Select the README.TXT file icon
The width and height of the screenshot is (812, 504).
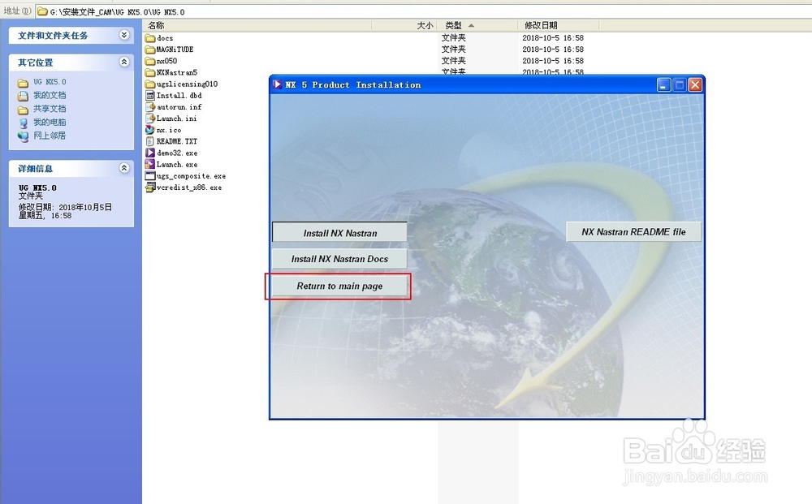click(150, 141)
